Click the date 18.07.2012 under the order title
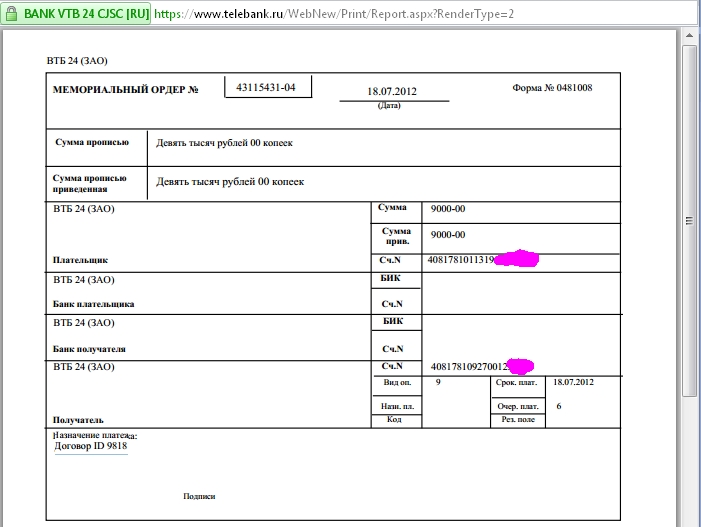The height and width of the screenshot is (527, 701). [392, 92]
